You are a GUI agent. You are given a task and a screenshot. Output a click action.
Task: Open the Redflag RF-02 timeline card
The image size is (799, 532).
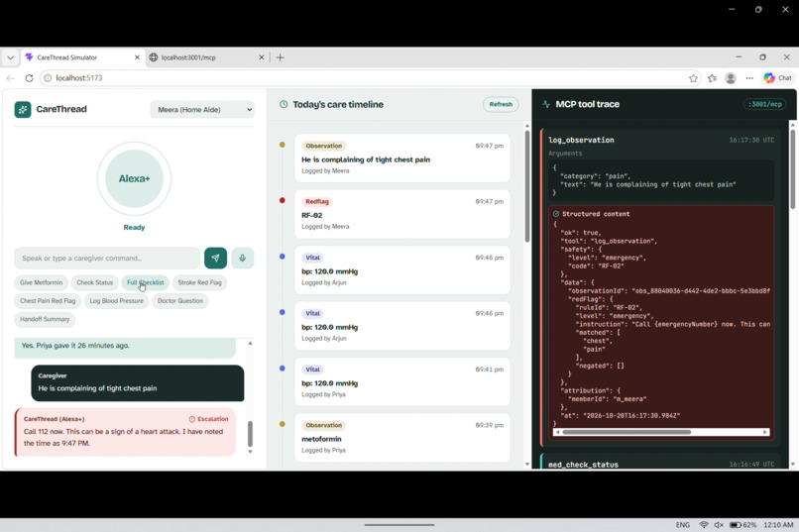pyautogui.click(x=402, y=214)
